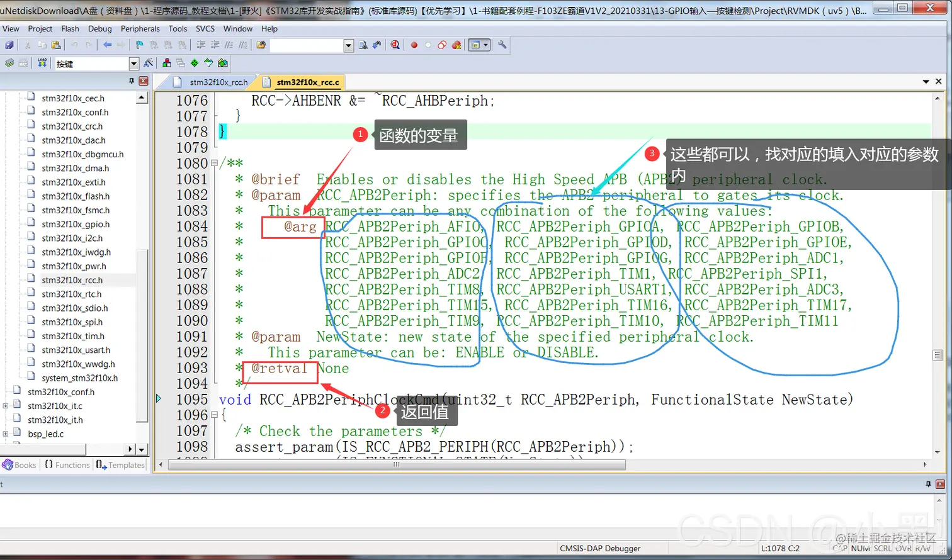
Task: Click the Redo arrow icon
Action: (89, 45)
